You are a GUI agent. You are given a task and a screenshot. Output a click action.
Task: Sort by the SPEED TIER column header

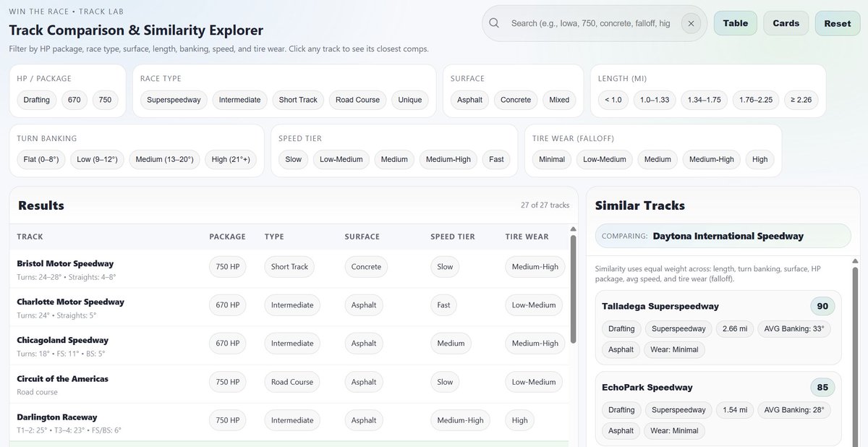point(453,237)
